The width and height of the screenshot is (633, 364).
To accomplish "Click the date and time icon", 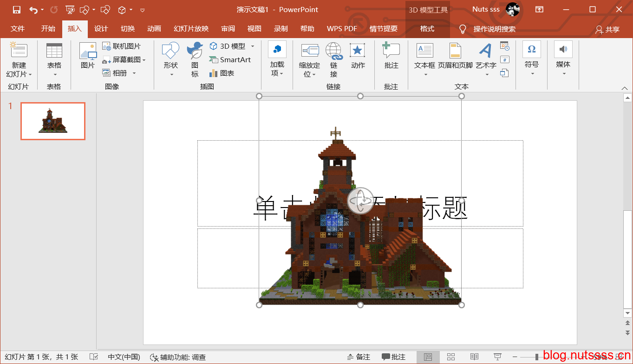I will 505,46.
